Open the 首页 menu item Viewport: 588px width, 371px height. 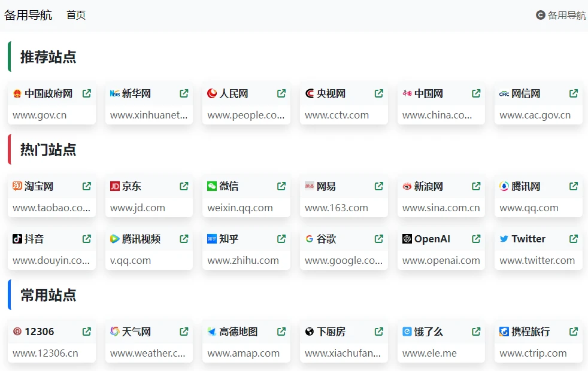(x=76, y=15)
